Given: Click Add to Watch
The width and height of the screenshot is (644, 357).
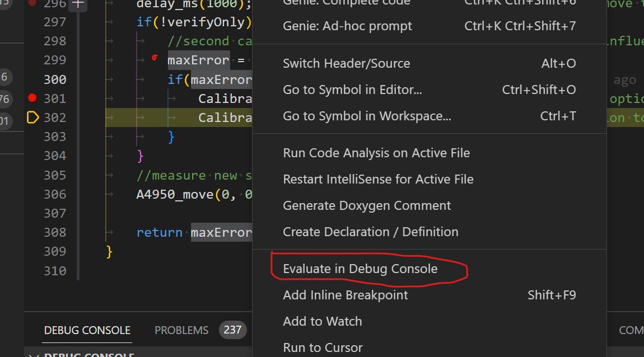Looking at the screenshot, I should pos(323,321).
